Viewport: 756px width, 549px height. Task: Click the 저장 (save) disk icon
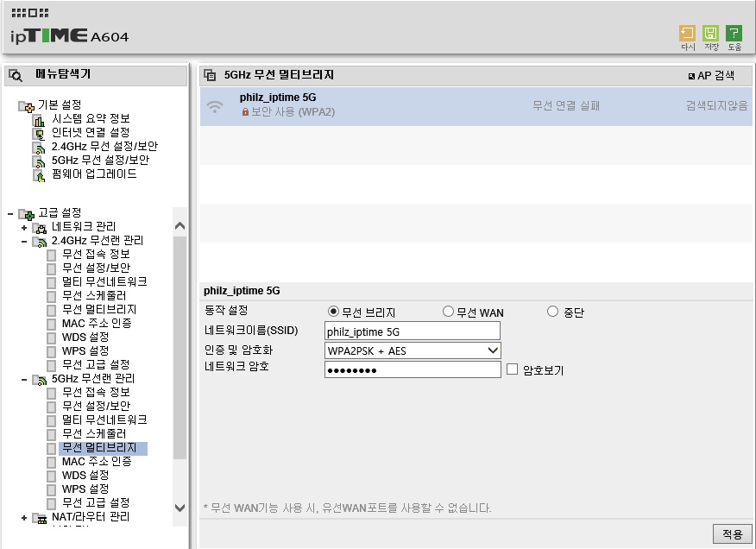pyautogui.click(x=710, y=34)
